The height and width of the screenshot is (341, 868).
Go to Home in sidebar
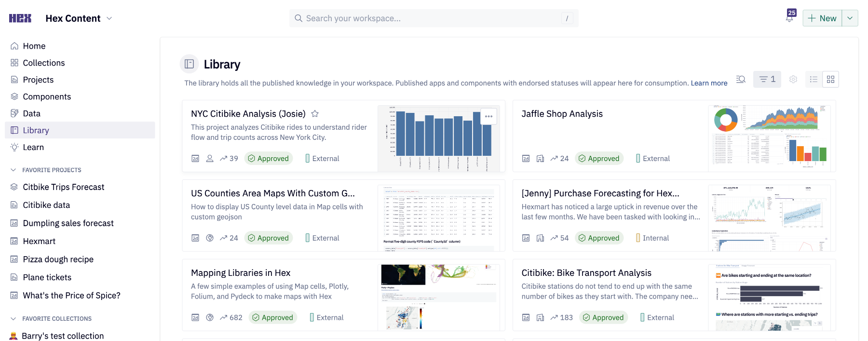click(x=80, y=46)
